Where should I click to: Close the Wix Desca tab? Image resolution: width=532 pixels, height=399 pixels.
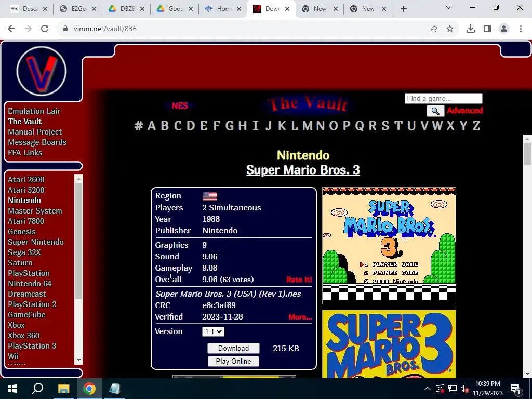point(46,9)
